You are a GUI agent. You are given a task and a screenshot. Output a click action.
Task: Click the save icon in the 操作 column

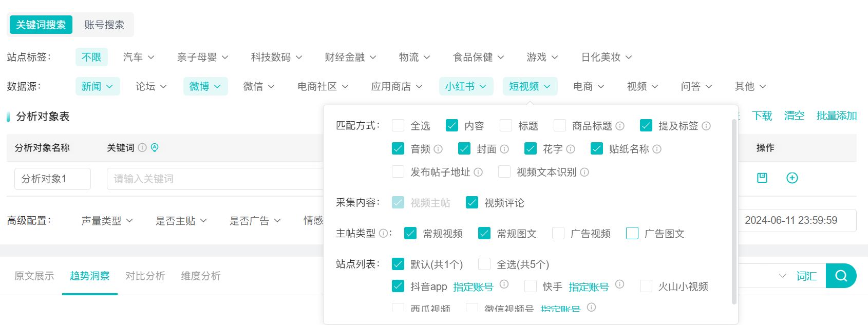point(762,178)
